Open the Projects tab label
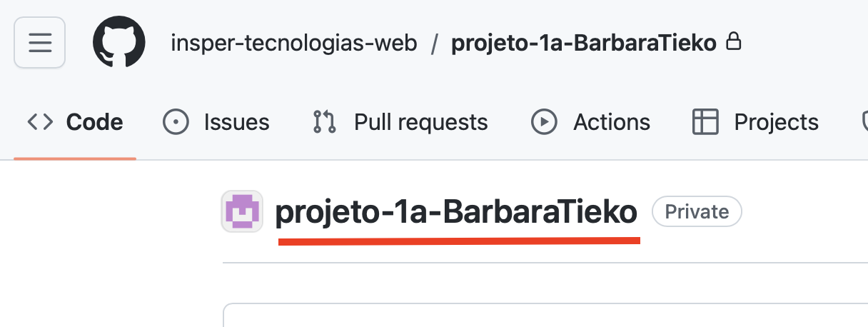Image resolution: width=868 pixels, height=327 pixels. (x=776, y=122)
